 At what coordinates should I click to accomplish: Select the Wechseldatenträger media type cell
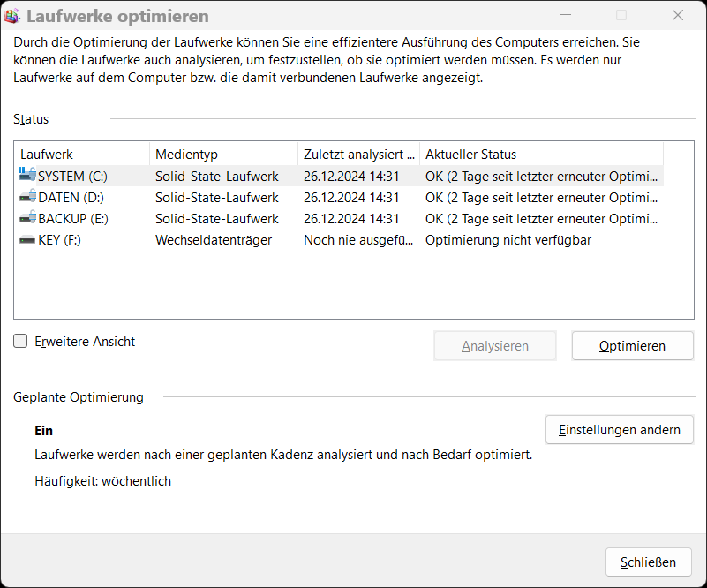pos(214,239)
